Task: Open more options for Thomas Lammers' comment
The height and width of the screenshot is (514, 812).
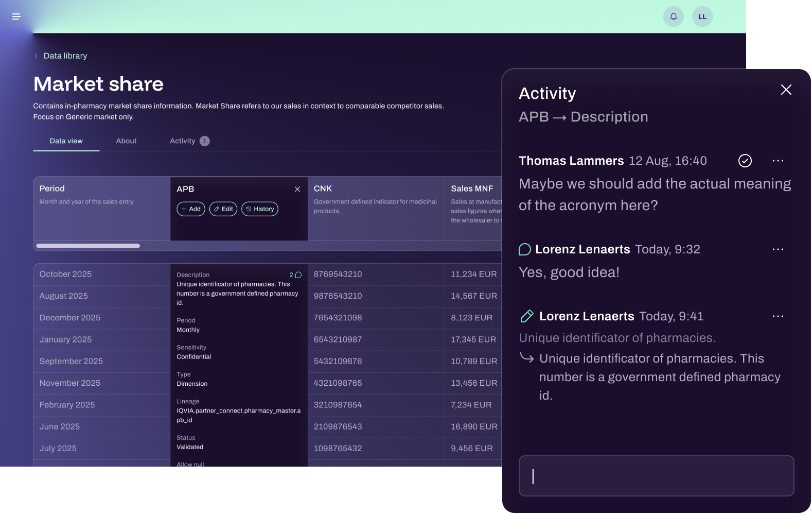Action: click(x=778, y=161)
